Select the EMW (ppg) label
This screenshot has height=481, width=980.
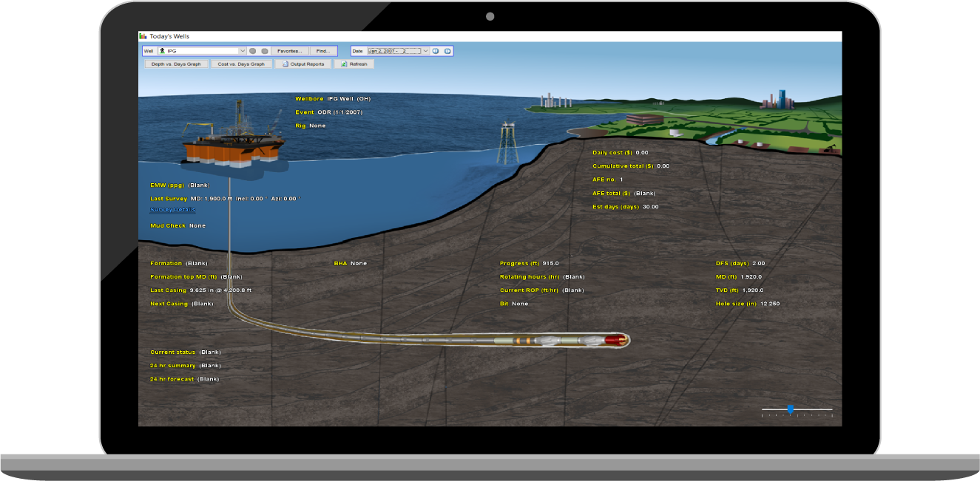[x=167, y=185]
